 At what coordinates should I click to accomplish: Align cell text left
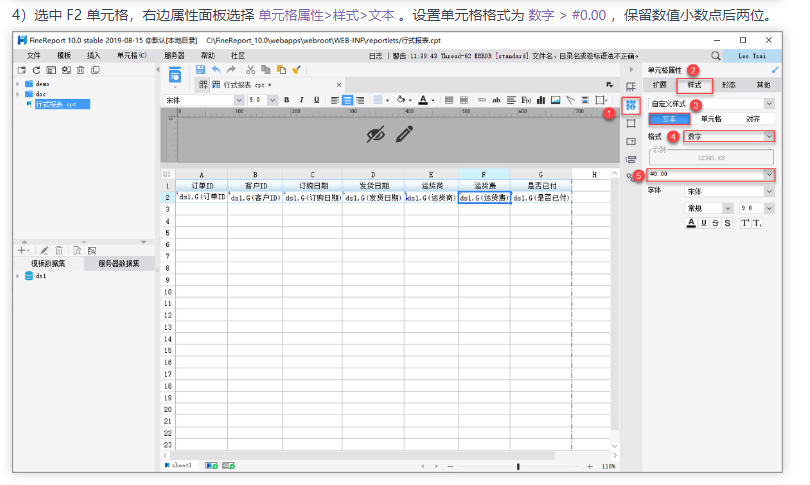click(335, 100)
